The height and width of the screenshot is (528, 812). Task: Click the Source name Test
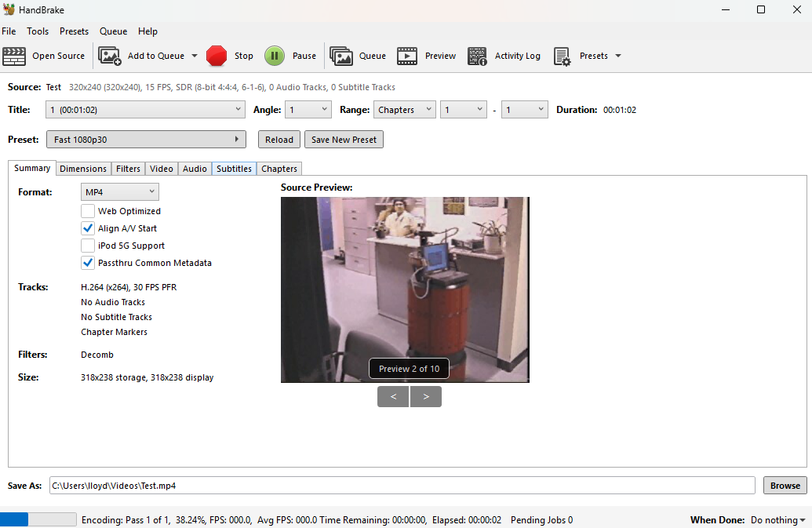click(x=53, y=87)
